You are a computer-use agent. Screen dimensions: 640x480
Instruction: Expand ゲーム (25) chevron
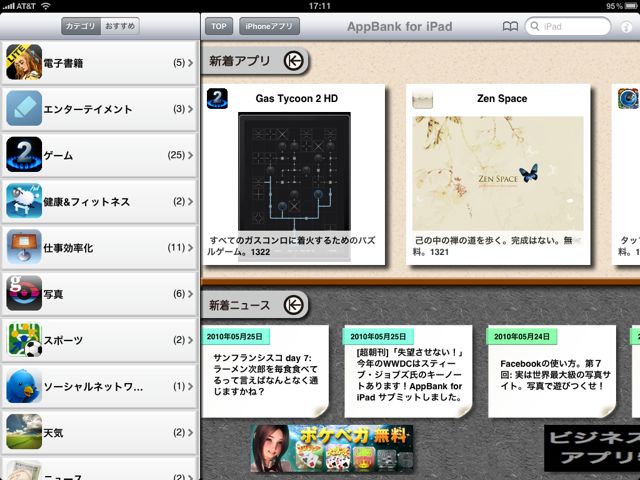coord(191,155)
